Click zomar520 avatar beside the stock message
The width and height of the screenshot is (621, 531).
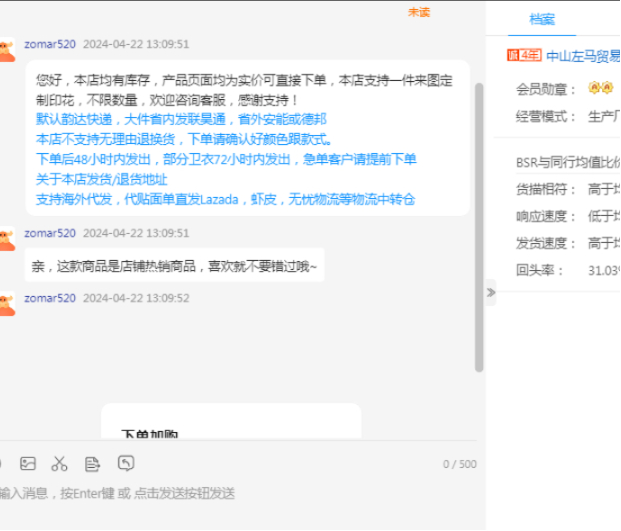tap(6, 49)
